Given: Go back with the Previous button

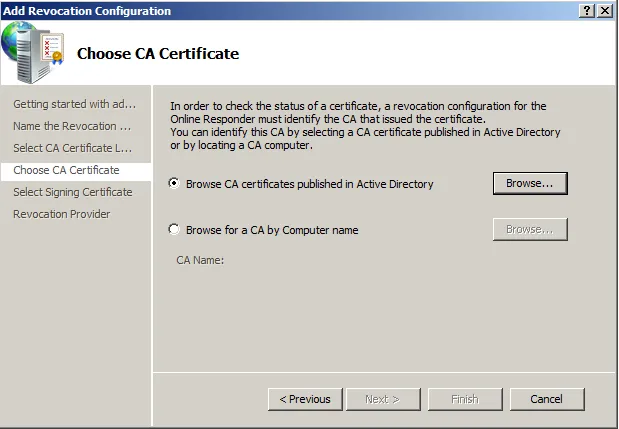Looking at the screenshot, I should [x=305, y=399].
